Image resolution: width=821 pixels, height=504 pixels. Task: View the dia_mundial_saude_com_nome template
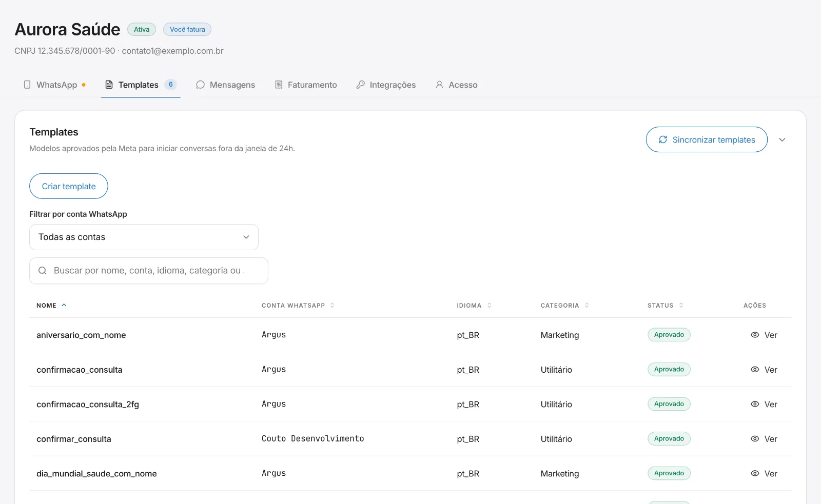764,474
